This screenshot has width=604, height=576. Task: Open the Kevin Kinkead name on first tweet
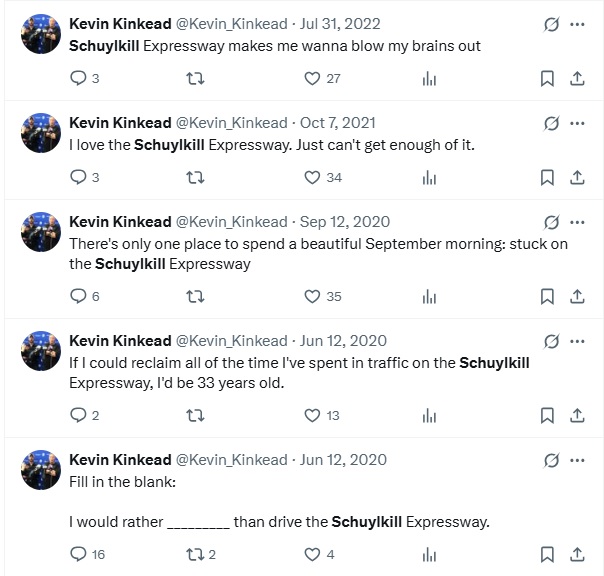(120, 24)
